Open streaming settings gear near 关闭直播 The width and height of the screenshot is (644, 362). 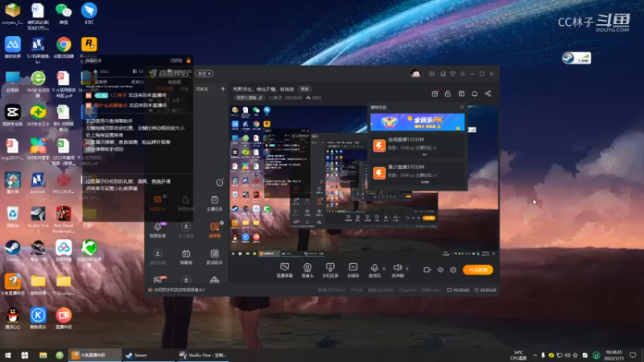[x=453, y=269]
